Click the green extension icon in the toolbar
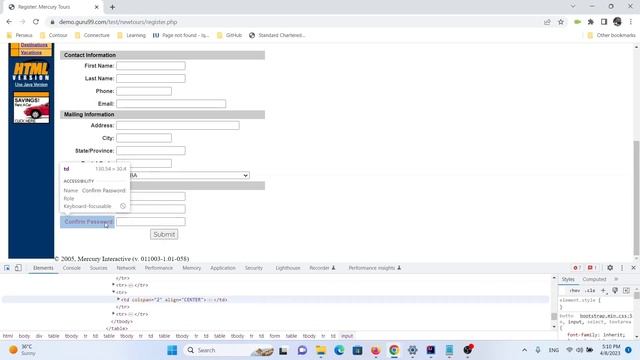Viewport: 640px width, 360px height. coord(577,22)
